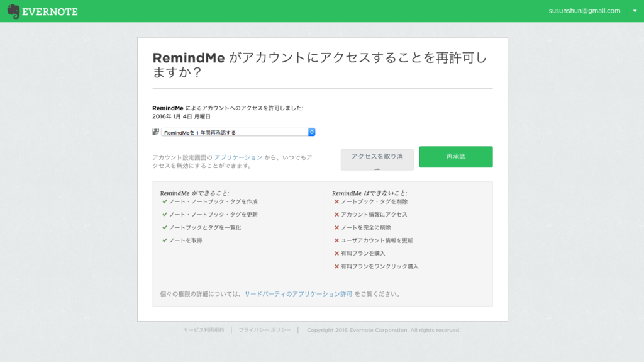The image size is (644, 362).
Task: Click the X icon beside アカウント情報にアクセス
Action: tap(337, 214)
